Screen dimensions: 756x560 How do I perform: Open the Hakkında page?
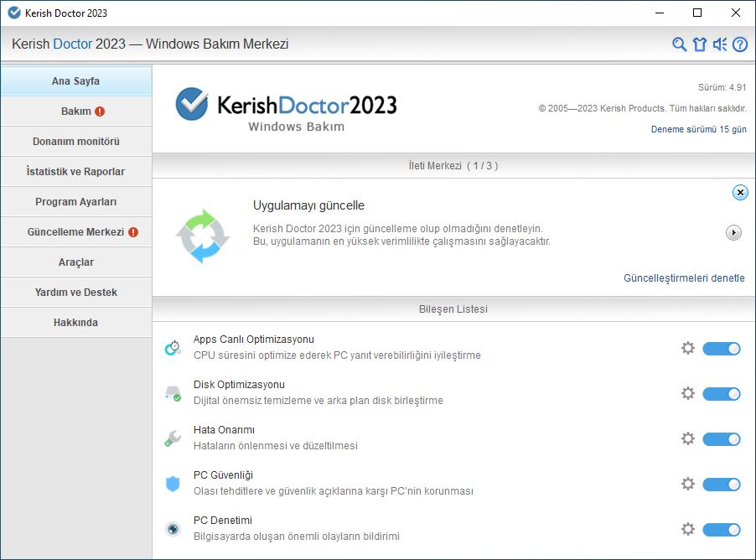point(76,322)
